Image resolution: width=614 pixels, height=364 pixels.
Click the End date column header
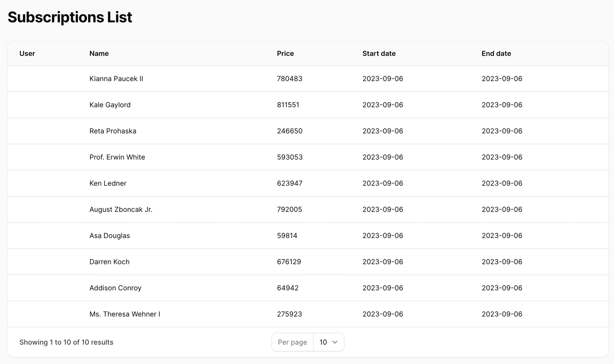click(x=496, y=53)
